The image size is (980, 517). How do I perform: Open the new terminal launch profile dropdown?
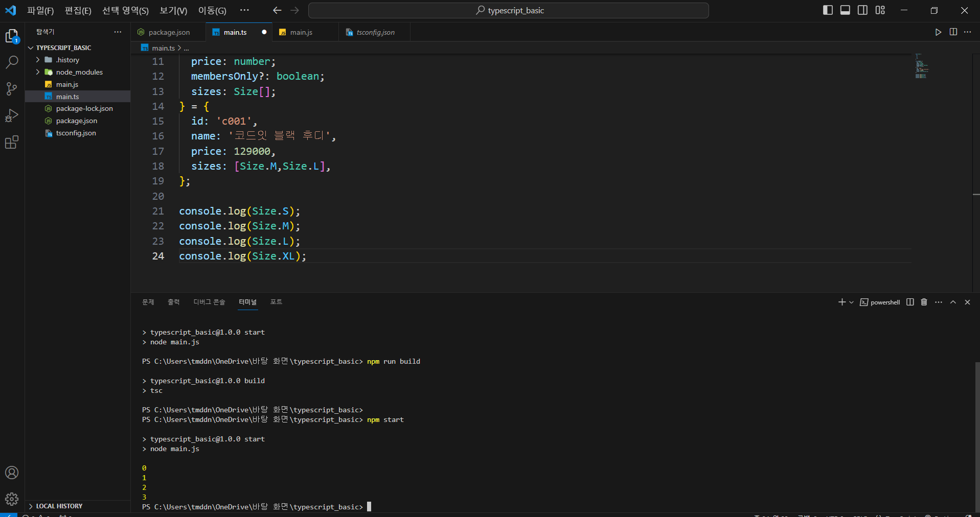pos(851,302)
